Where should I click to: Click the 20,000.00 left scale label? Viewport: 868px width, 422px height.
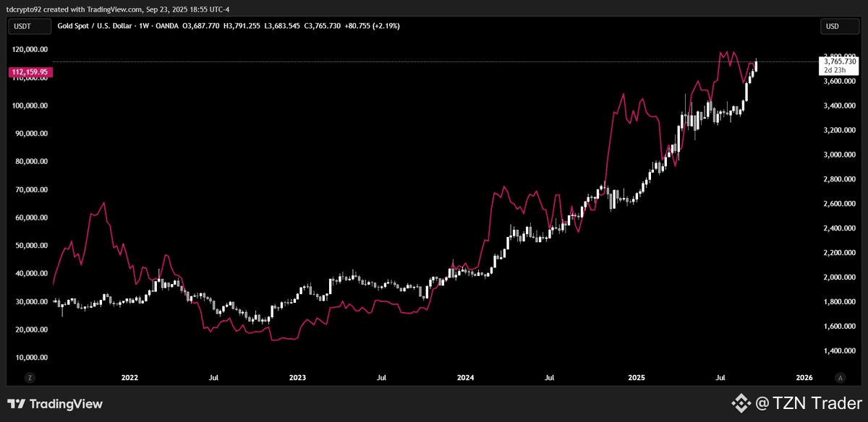click(32, 330)
